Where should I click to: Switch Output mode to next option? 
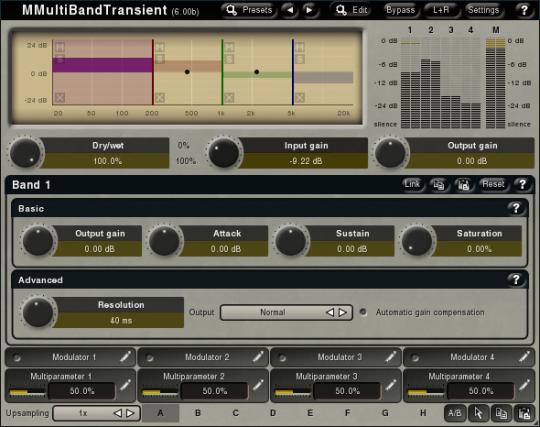coord(343,312)
